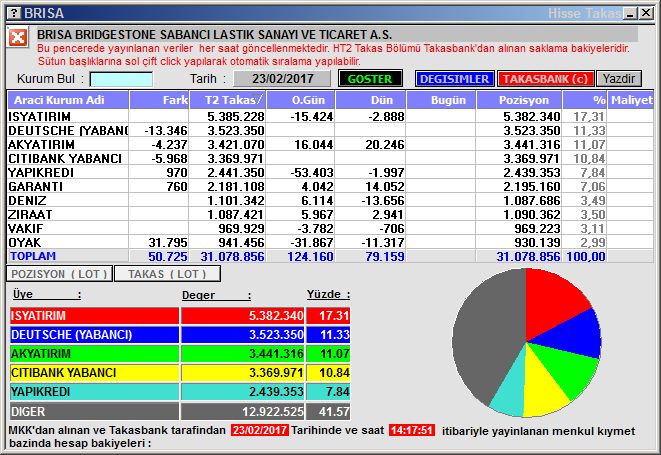Sort by O.Gün column header

(x=301, y=100)
